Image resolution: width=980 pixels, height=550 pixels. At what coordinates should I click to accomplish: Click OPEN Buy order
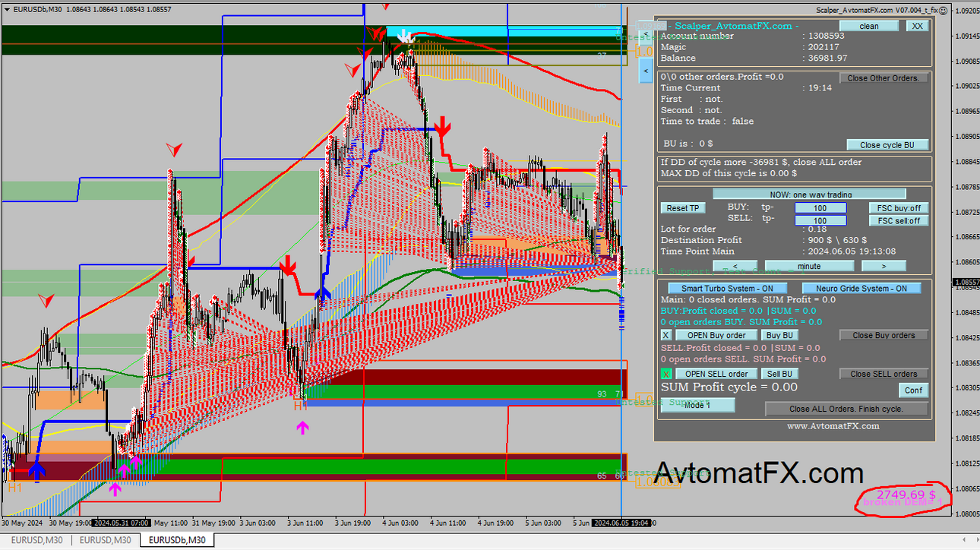point(716,335)
